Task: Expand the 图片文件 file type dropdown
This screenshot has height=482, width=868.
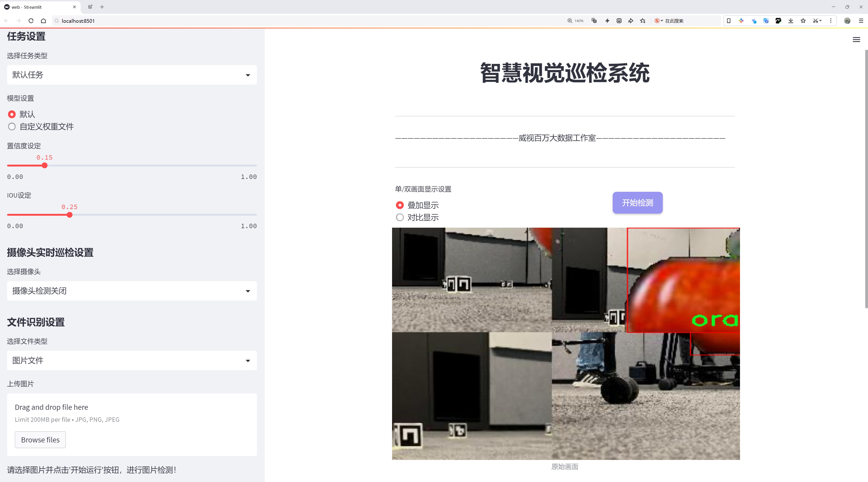Action: pyautogui.click(x=132, y=360)
